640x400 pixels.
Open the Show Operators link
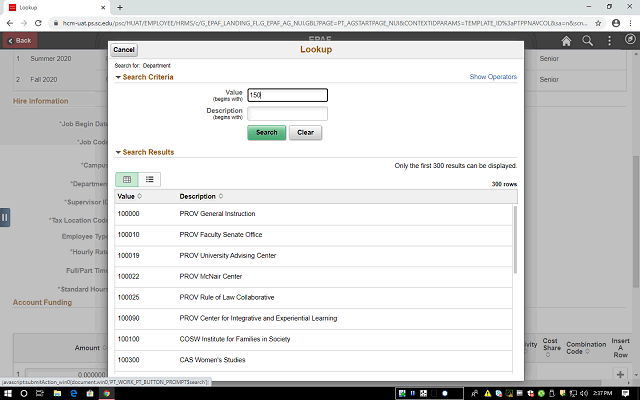(x=493, y=77)
